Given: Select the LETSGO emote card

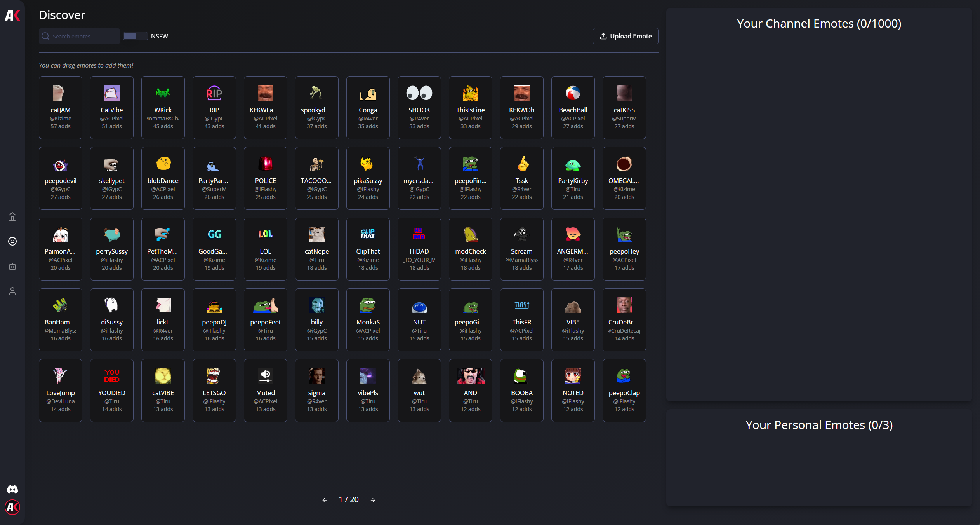Looking at the screenshot, I should [214, 391].
